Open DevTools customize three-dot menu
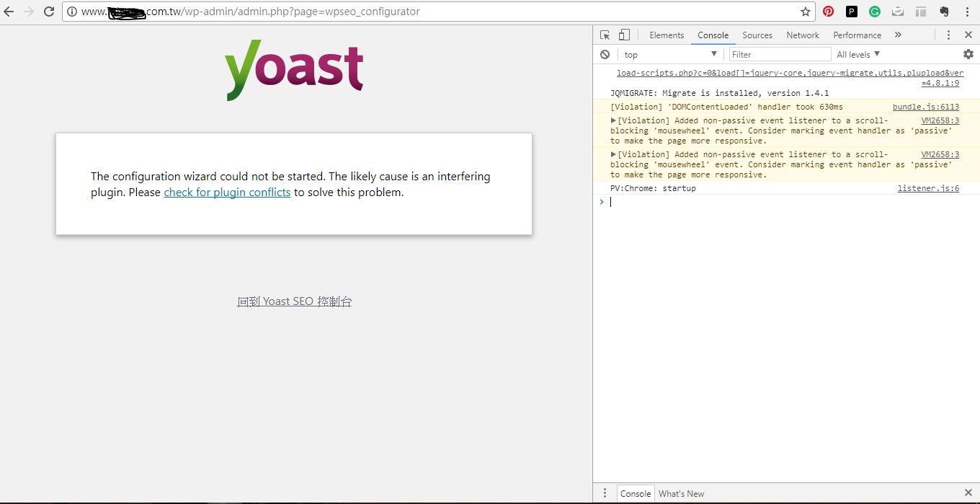 [948, 35]
